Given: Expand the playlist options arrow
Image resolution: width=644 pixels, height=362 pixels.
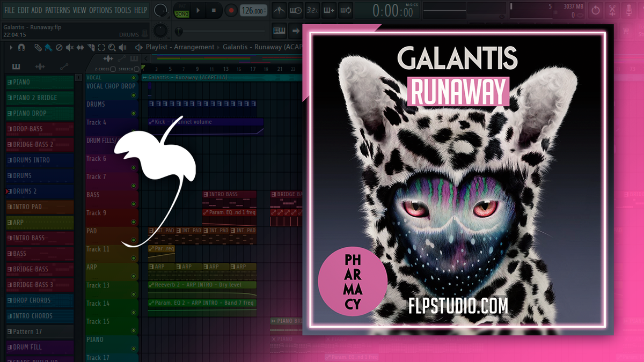Looking at the screenshot, I should click(x=11, y=47).
